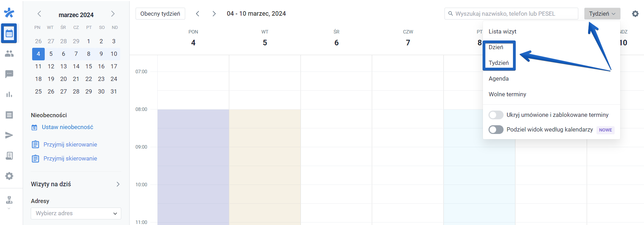The width and height of the screenshot is (644, 225).
Task: Enable Podziel widok według kalendarzy switch
Action: pyautogui.click(x=496, y=130)
